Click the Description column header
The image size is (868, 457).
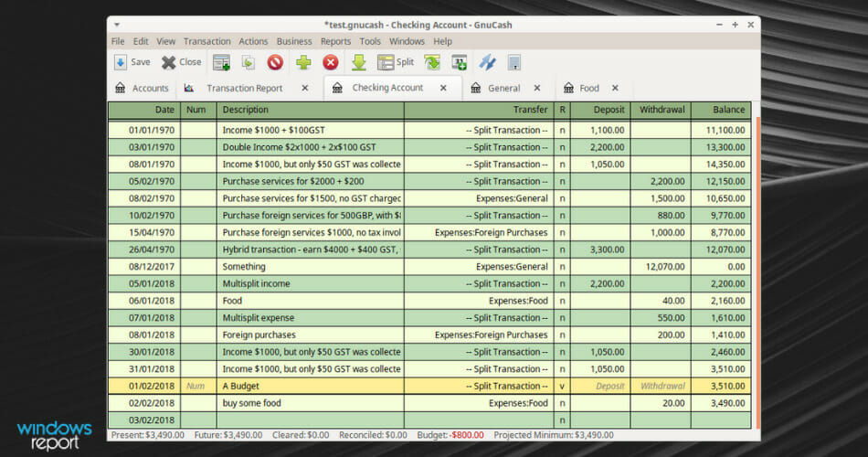click(x=311, y=110)
